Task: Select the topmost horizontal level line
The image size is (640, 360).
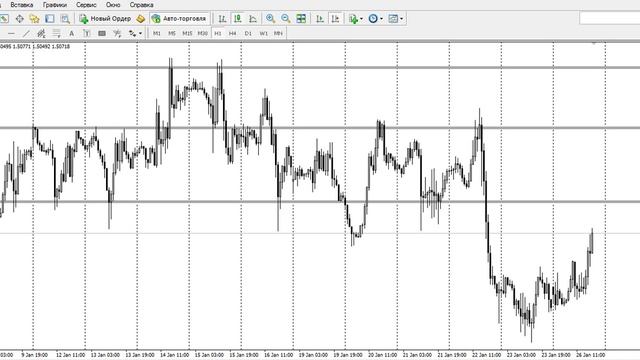Action: tap(320, 67)
